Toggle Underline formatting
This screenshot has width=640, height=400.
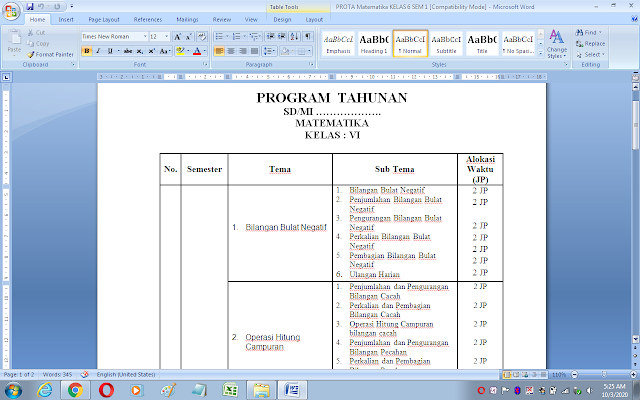coord(110,51)
